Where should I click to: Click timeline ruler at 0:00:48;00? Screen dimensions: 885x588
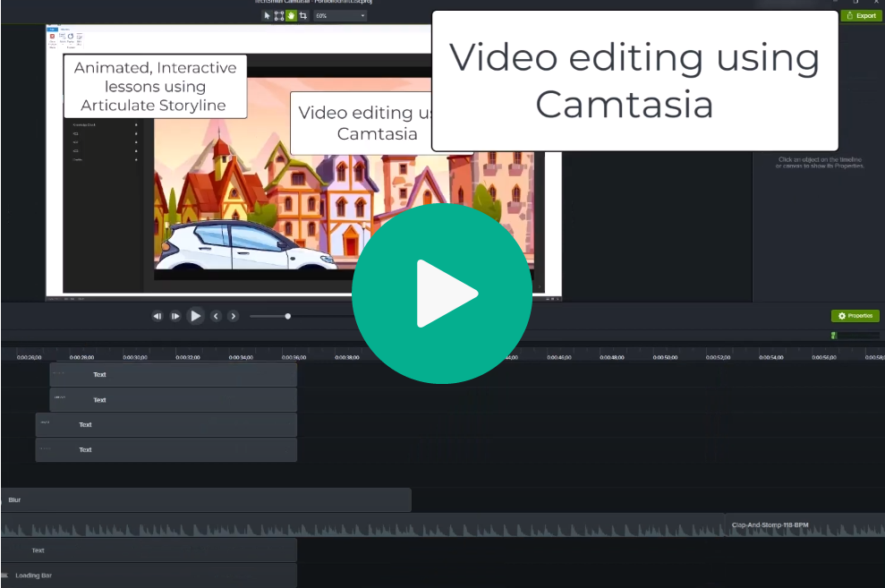[x=612, y=357]
